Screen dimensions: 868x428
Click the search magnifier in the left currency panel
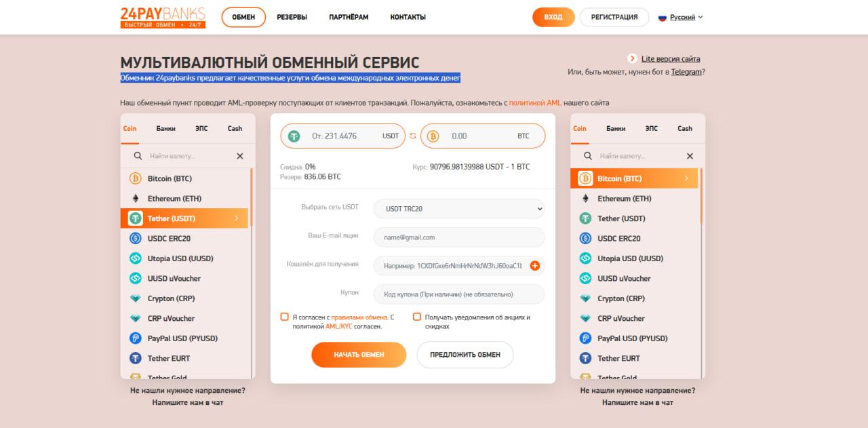pos(138,156)
